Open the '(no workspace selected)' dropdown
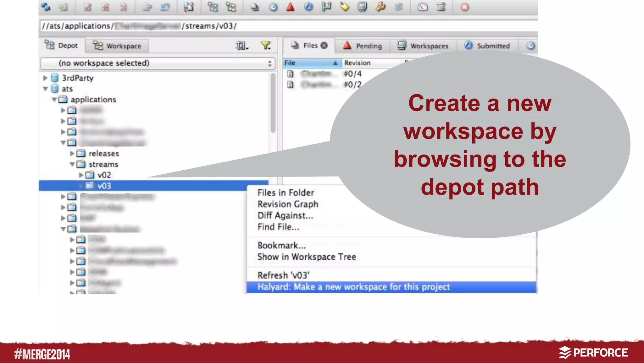This screenshot has height=363, width=644. pyautogui.click(x=158, y=63)
